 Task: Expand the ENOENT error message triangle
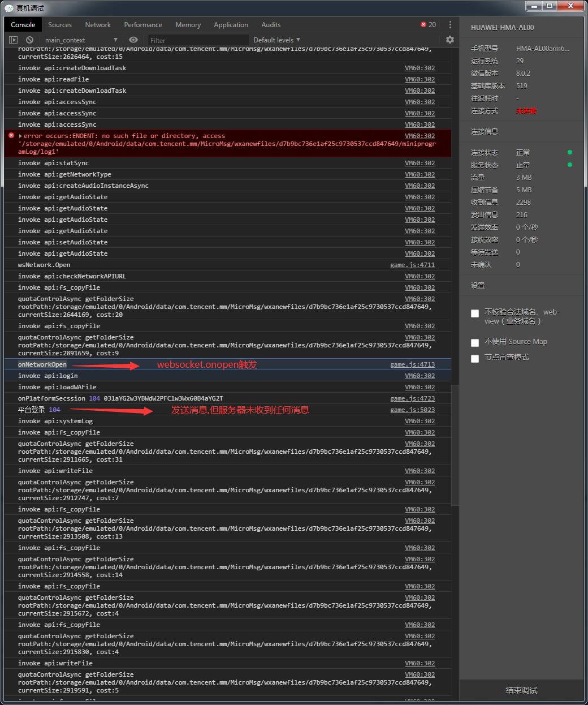[x=20, y=136]
